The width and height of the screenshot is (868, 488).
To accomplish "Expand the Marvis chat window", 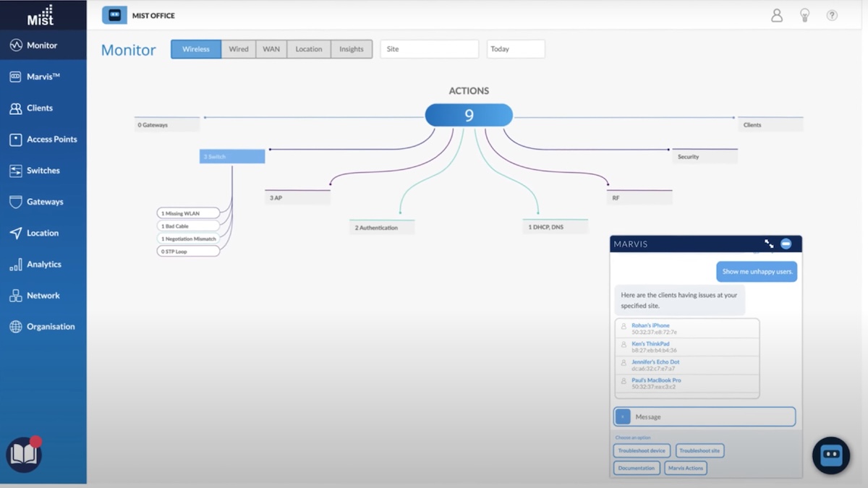I will click(769, 244).
